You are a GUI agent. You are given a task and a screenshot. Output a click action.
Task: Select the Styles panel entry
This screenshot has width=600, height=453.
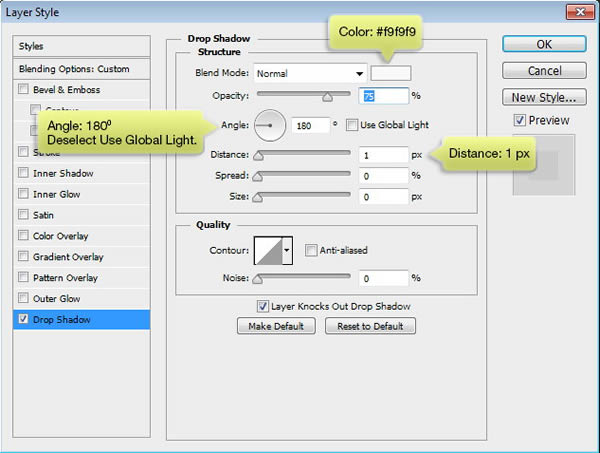(82, 46)
